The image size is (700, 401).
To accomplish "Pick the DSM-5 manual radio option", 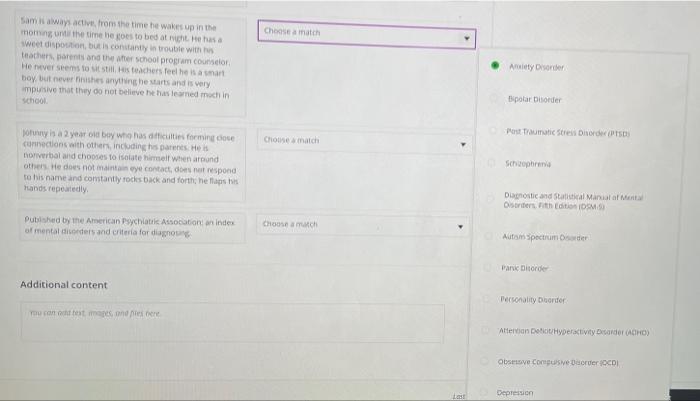I will 490,198.
